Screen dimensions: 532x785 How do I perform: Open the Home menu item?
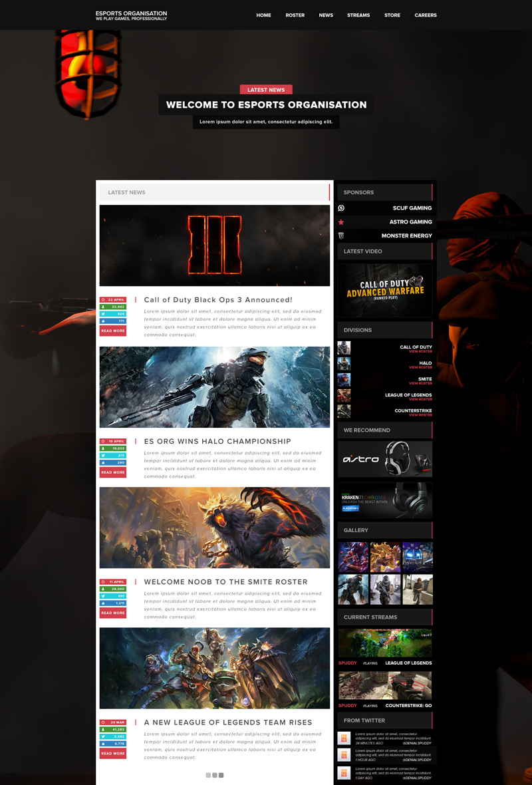[264, 15]
